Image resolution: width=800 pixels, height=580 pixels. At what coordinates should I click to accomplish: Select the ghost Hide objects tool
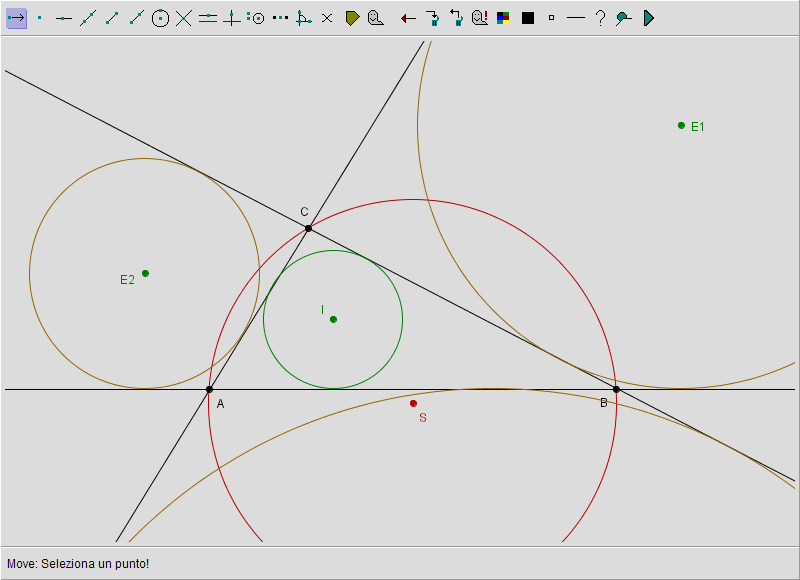click(x=376, y=18)
